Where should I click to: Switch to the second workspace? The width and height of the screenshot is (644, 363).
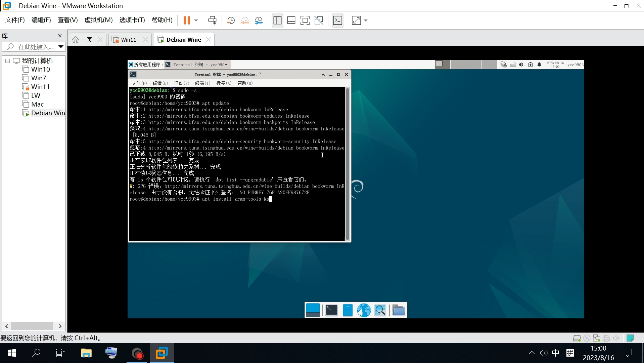458,65
